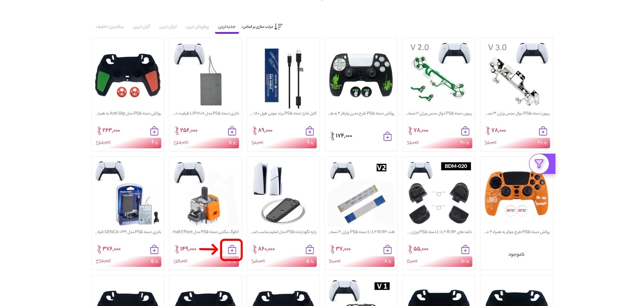
Task: Add Hall Effect magnetic analog to cart
Action: [x=232, y=250]
